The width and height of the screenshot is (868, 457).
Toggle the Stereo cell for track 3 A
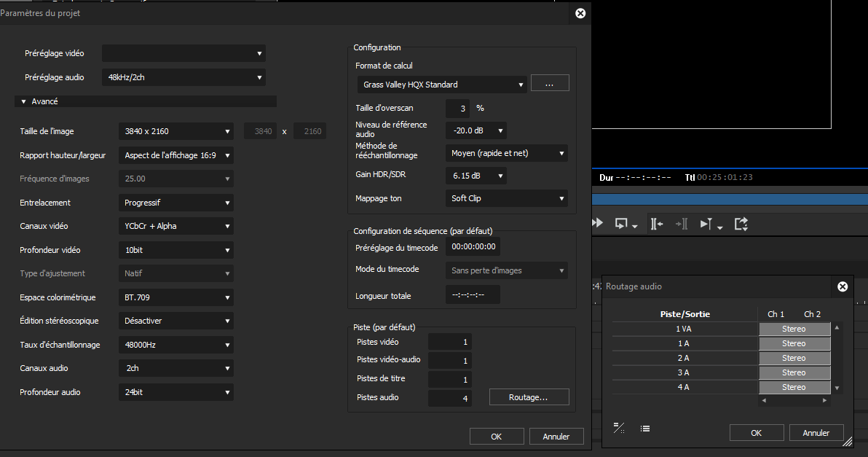(794, 372)
